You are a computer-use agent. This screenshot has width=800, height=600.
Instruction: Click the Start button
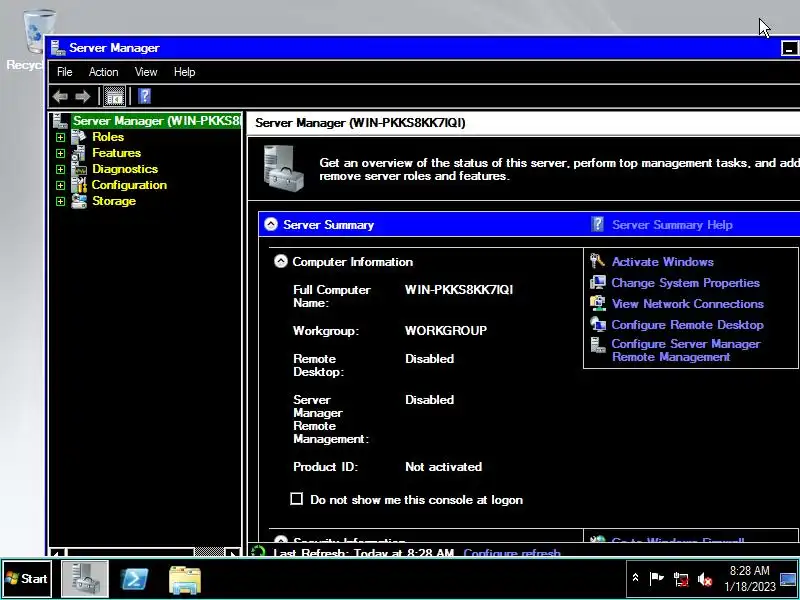(x=27, y=579)
